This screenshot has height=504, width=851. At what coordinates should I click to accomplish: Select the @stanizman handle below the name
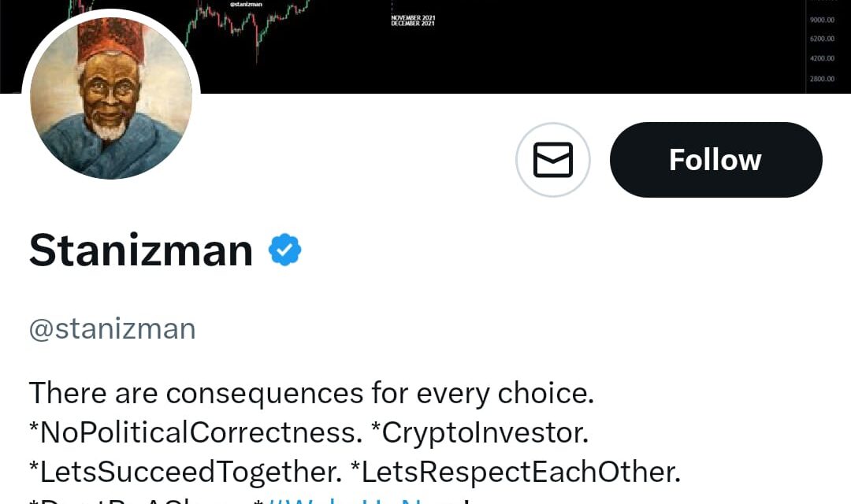(113, 328)
